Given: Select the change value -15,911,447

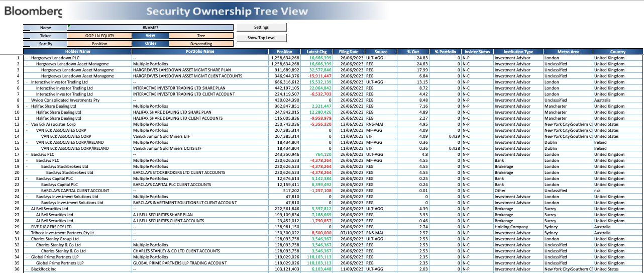Looking at the screenshot, I should [x=316, y=76].
